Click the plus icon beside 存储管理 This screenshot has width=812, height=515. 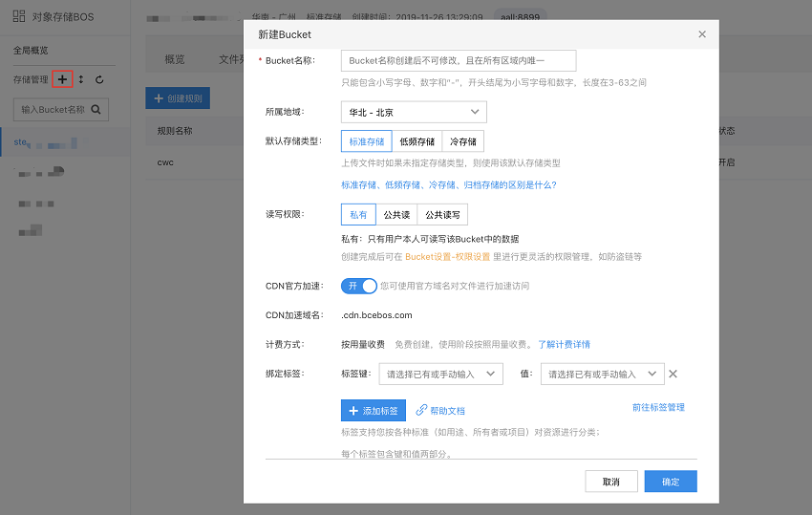[x=62, y=79]
